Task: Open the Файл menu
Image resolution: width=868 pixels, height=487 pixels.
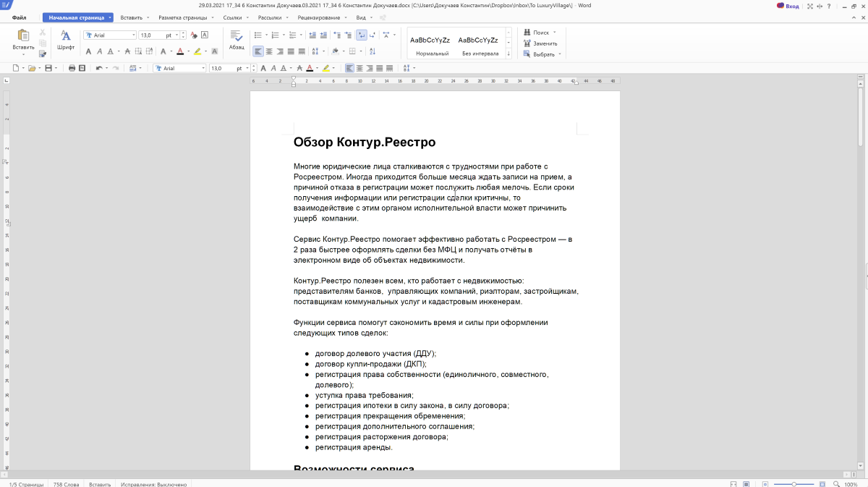Action: [20, 17]
